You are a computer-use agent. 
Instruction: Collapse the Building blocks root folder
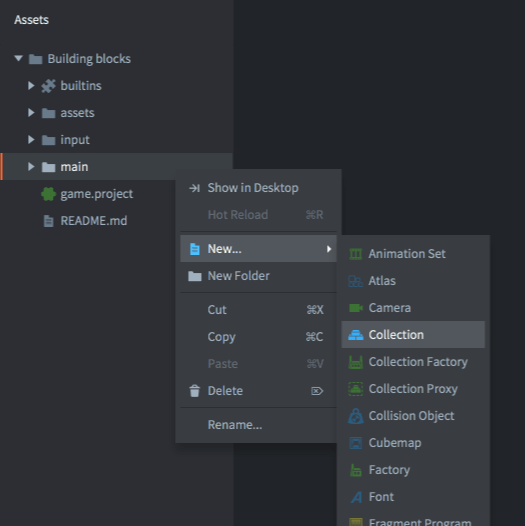(x=18, y=59)
